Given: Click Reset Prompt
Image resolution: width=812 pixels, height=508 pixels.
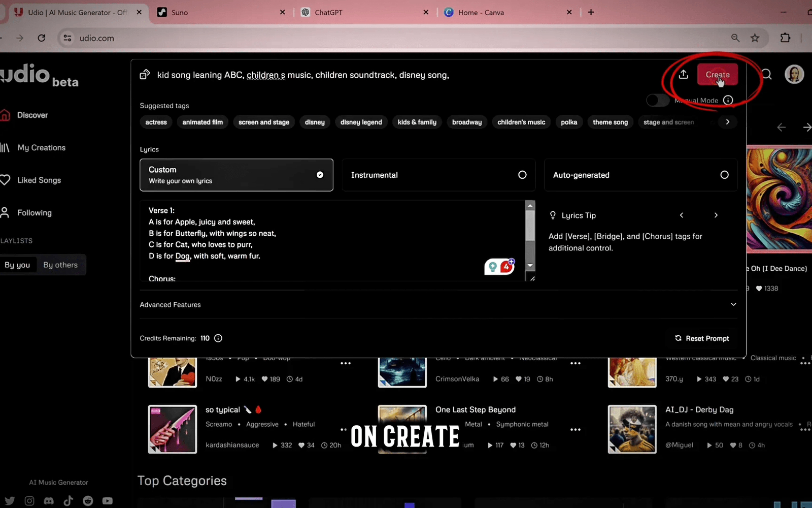Looking at the screenshot, I should 702,338.
